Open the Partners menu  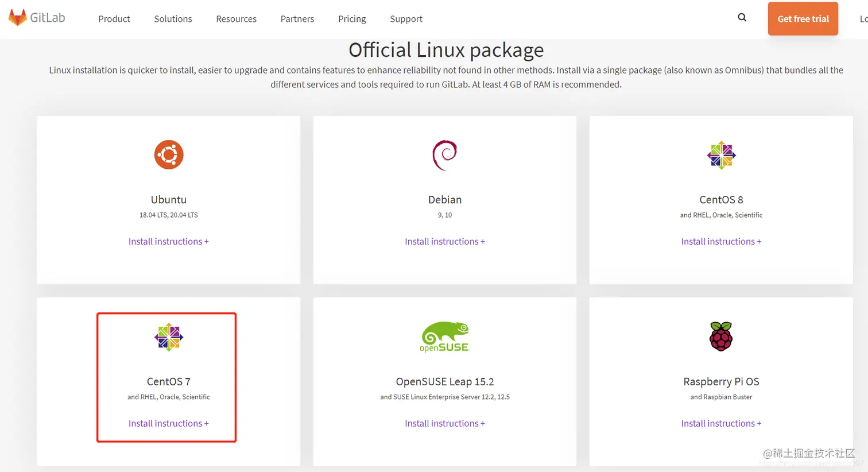297,19
